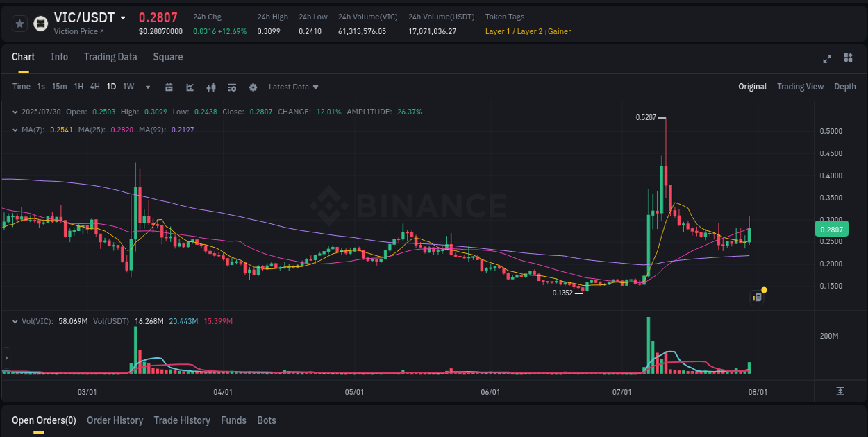Click the green current price label 0.2807
The width and height of the screenshot is (868, 437).
[831, 229]
